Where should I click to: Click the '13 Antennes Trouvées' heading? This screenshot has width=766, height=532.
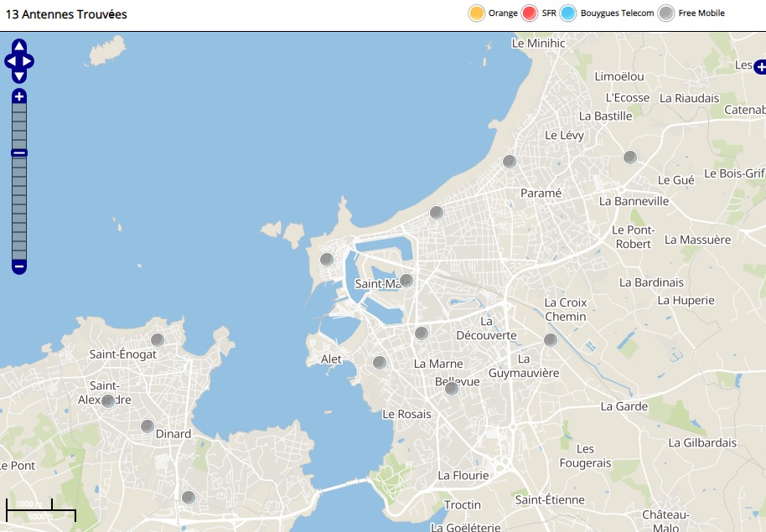(x=66, y=14)
